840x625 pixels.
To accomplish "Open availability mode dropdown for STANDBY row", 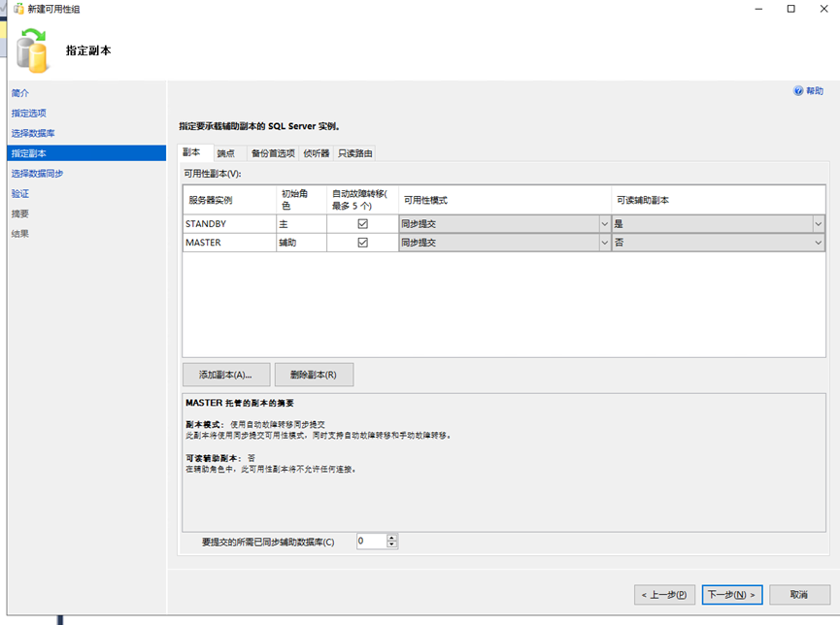I will click(603, 224).
